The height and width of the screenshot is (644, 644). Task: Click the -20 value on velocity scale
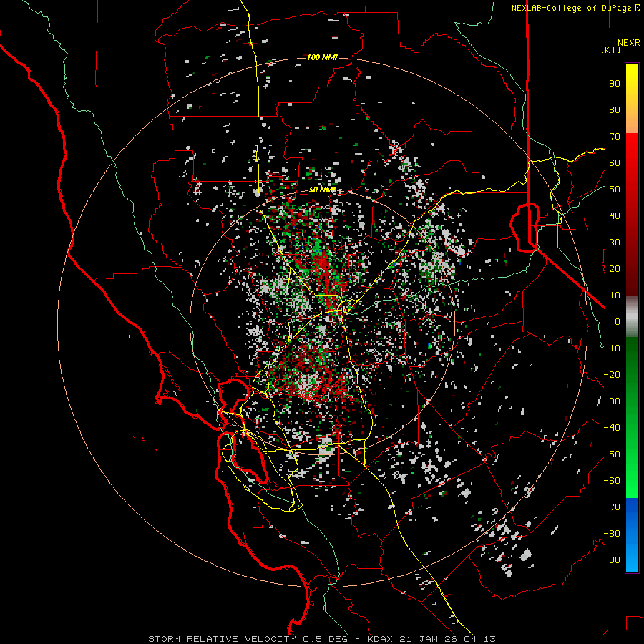point(612,374)
